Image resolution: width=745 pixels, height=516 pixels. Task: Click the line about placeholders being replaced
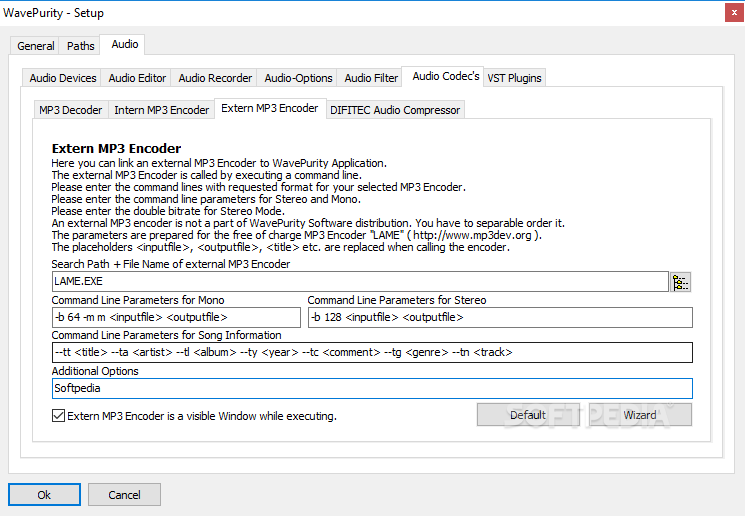click(x=280, y=247)
